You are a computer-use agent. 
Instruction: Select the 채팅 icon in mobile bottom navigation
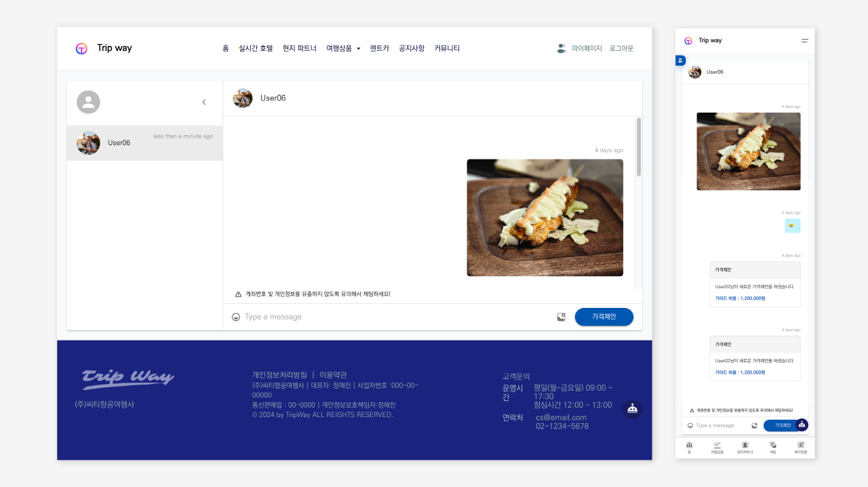(773, 446)
